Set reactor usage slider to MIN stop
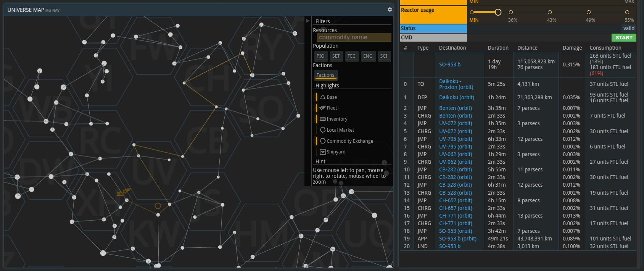The height and width of the screenshot is (271, 644). pos(472,12)
